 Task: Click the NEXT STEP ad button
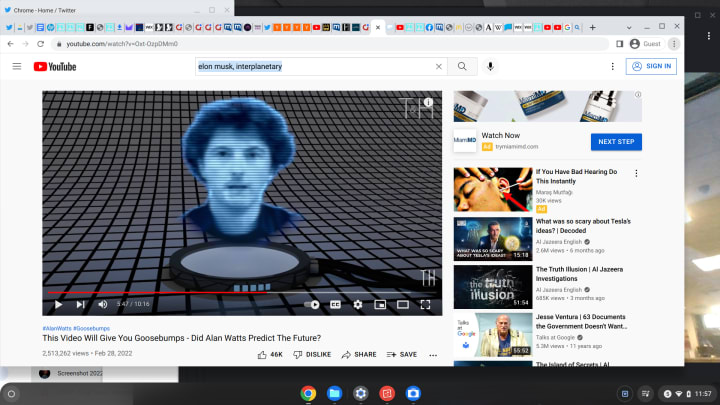click(616, 142)
